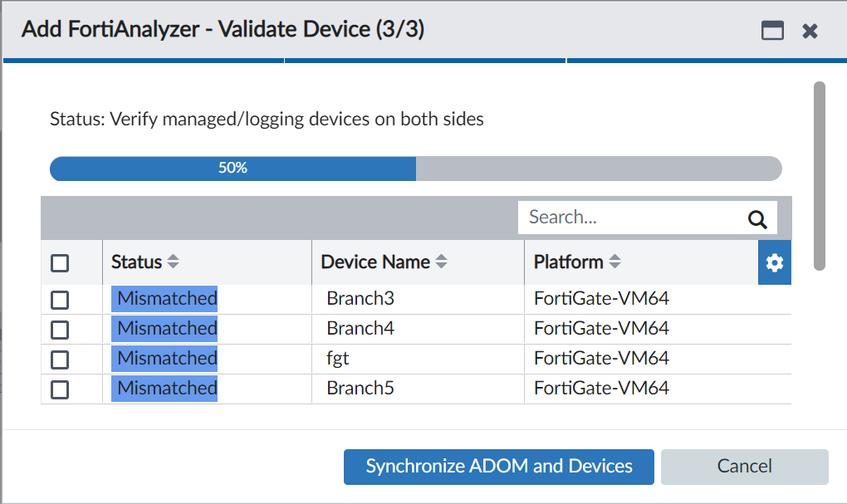Sort by Status column arrows
Screen dimensions: 847x504
pos(173,262)
